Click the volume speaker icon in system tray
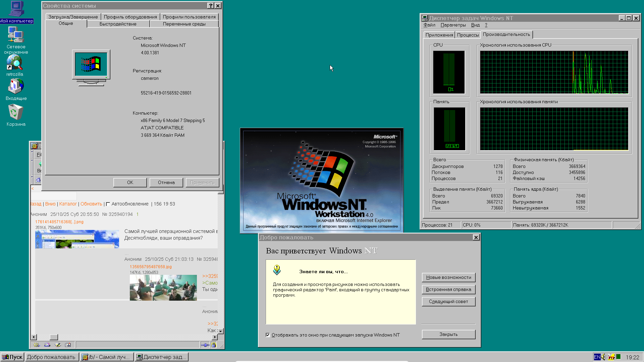 [603, 357]
